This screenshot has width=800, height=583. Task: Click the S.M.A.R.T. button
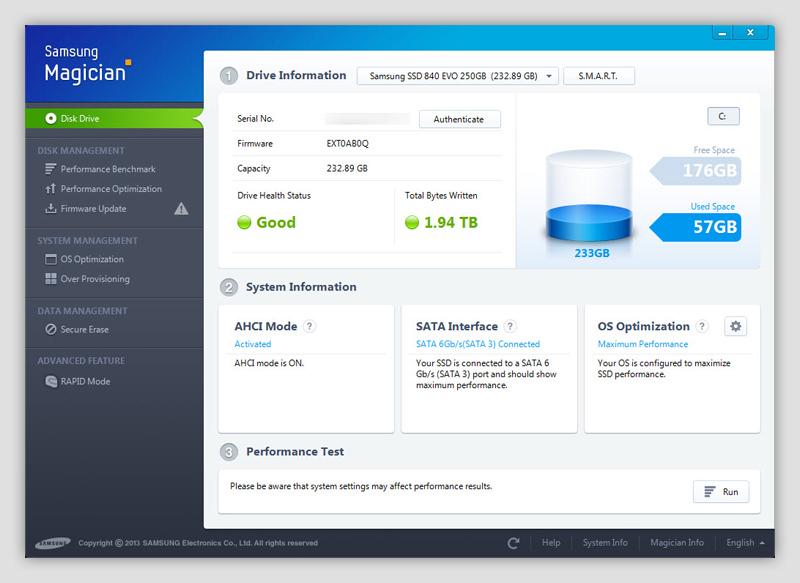[599, 76]
